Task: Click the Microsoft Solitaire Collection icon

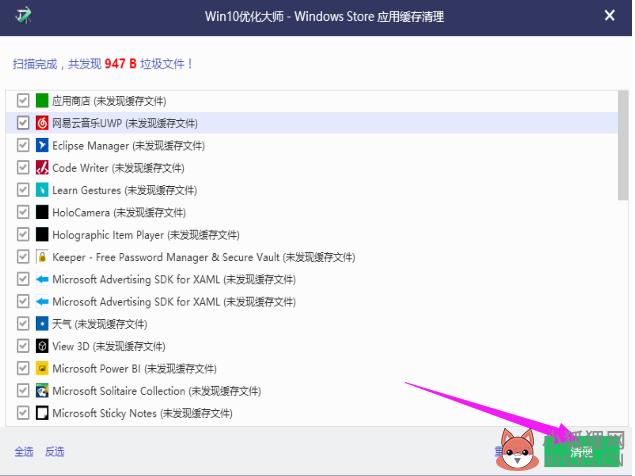Action: coord(42,391)
